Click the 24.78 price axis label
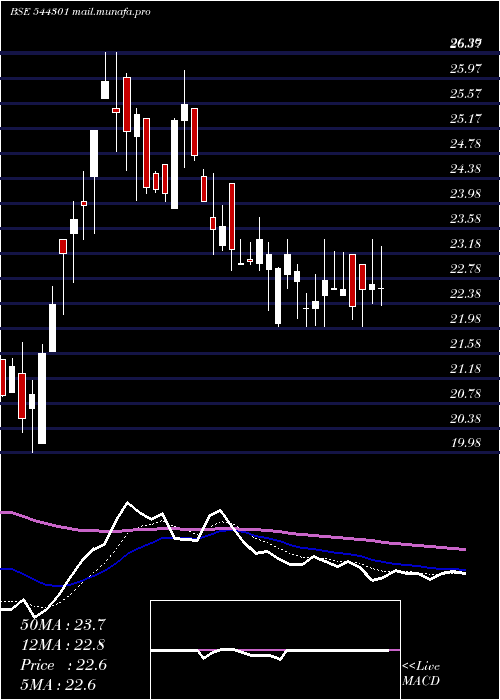This screenshot has width=500, height=700. pyautogui.click(x=465, y=144)
